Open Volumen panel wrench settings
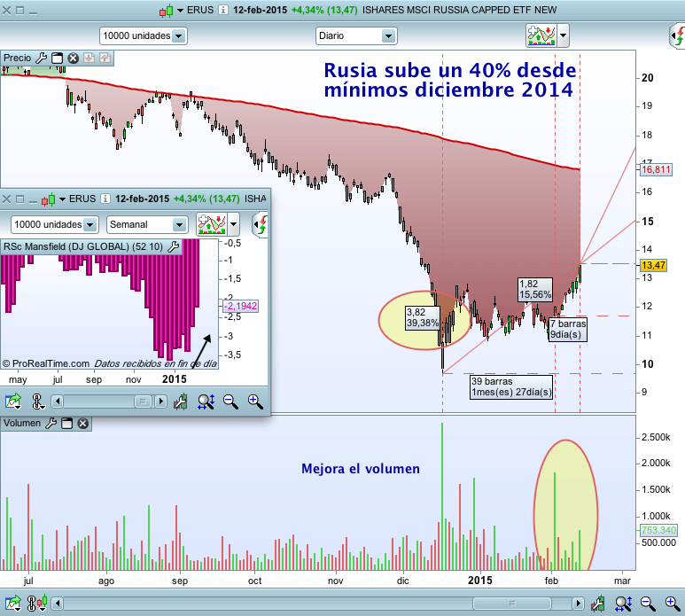 click(51, 424)
